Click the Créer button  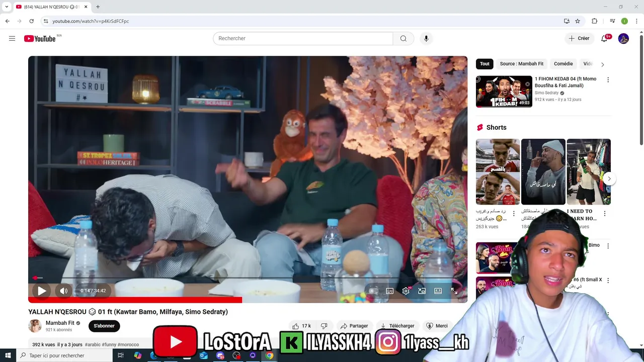click(x=579, y=39)
